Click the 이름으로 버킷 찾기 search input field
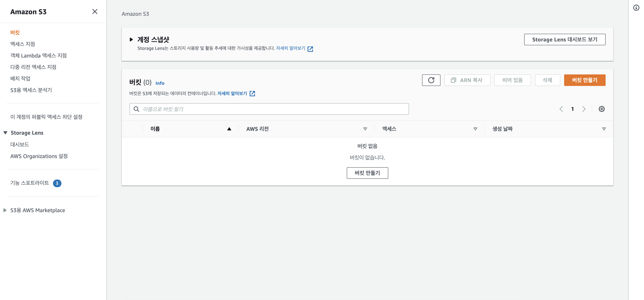 pos(269,109)
